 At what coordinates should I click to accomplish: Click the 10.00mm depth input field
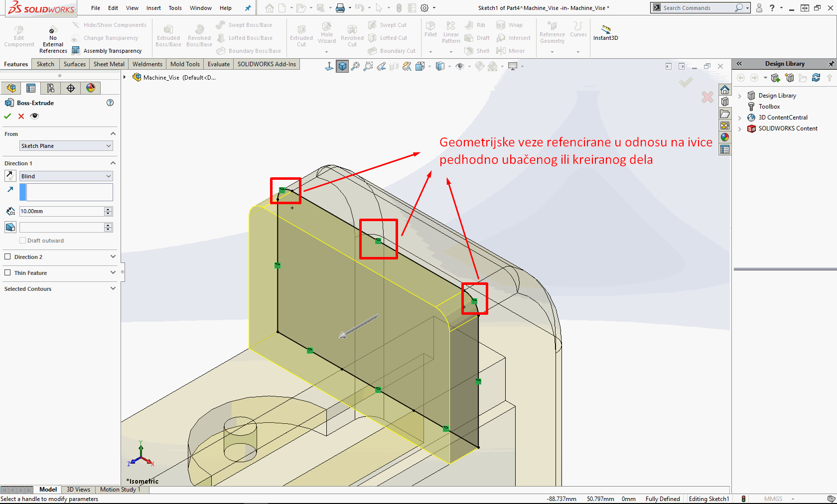[x=61, y=211]
